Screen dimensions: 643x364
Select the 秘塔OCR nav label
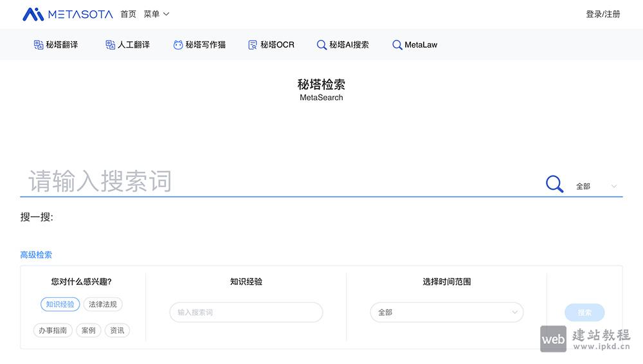[277, 45]
